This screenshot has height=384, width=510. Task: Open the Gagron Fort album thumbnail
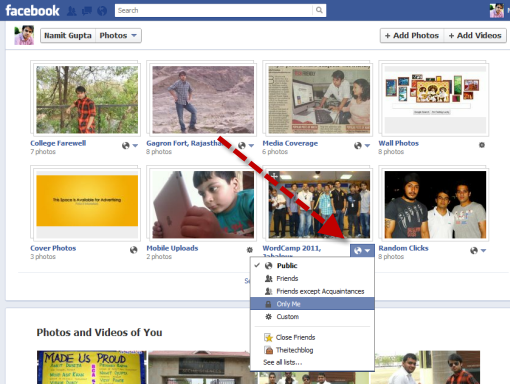(x=203, y=100)
